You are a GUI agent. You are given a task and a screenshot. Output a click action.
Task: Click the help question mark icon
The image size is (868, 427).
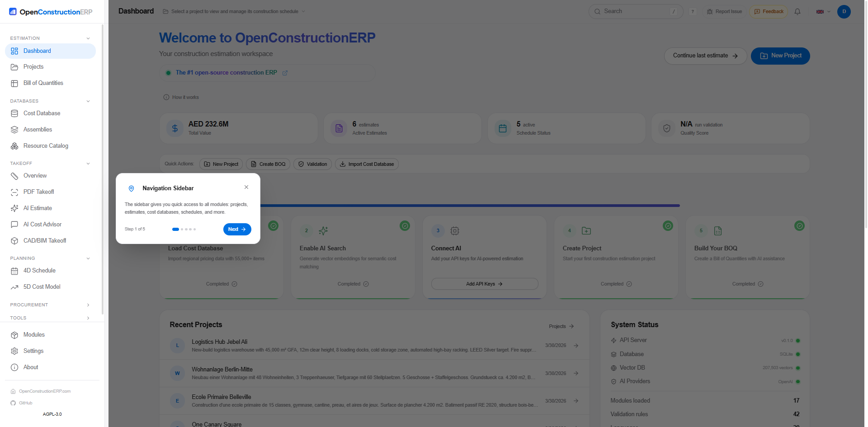[x=693, y=12]
